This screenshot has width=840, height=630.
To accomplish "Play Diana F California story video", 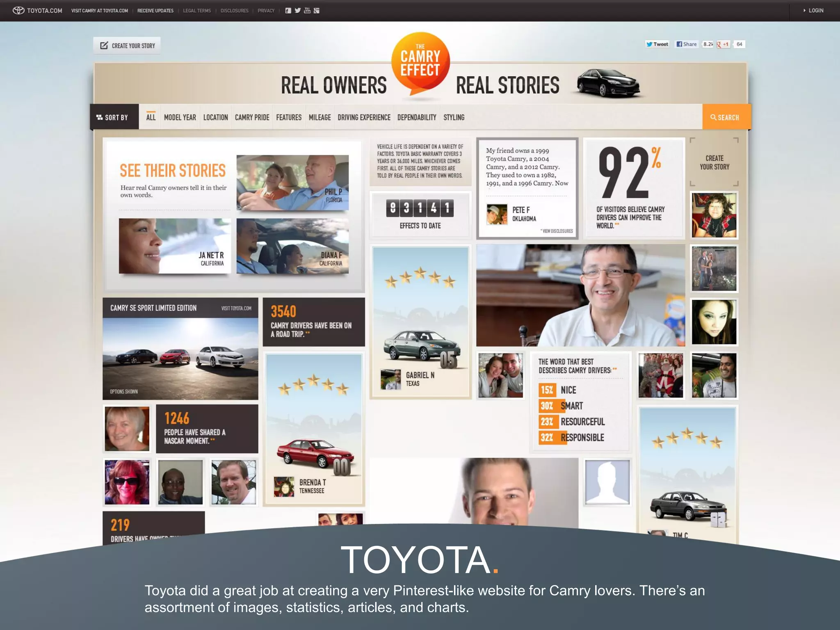I will click(292, 246).
